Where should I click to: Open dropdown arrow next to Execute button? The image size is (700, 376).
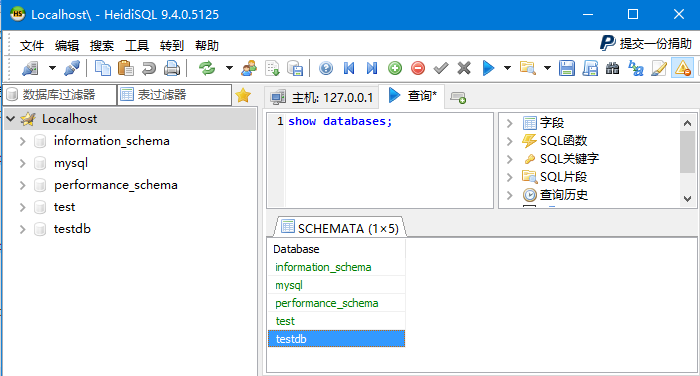point(507,68)
